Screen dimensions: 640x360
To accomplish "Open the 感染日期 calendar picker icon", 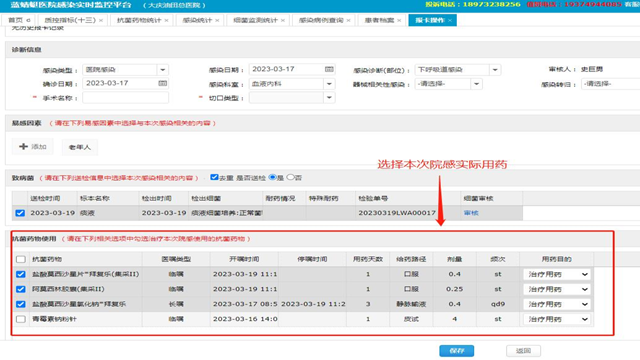I will click(x=329, y=69).
